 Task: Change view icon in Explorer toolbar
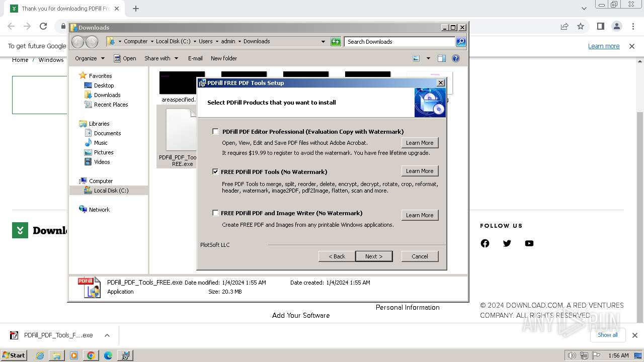click(416, 58)
